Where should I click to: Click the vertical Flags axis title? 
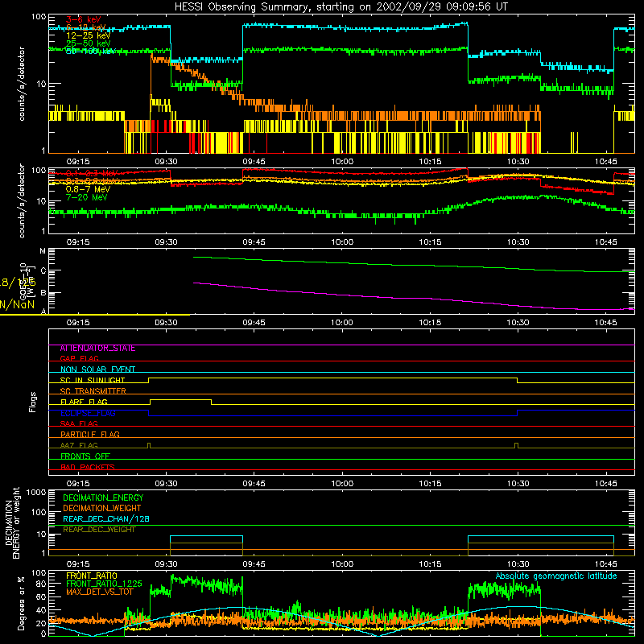pyautogui.click(x=33, y=402)
